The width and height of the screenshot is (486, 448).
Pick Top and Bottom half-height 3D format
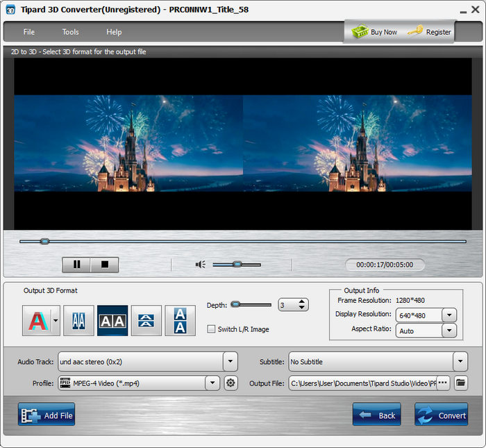[x=146, y=320]
